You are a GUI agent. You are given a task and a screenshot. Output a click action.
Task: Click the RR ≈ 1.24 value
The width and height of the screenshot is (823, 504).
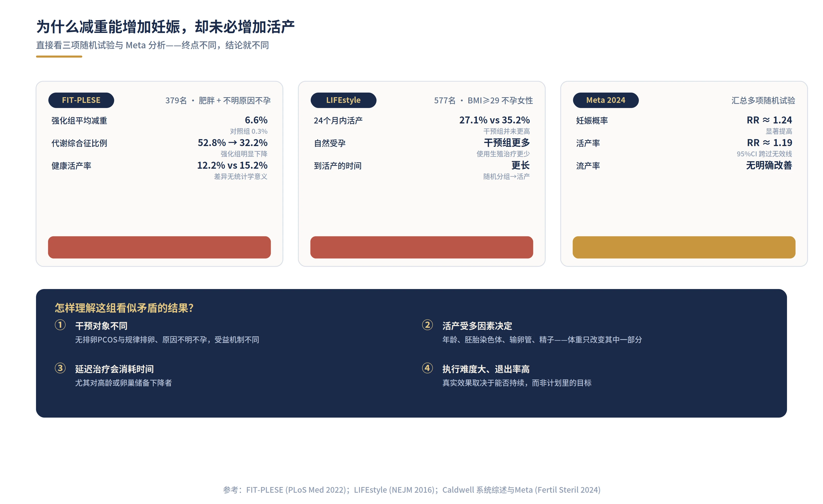(x=769, y=120)
